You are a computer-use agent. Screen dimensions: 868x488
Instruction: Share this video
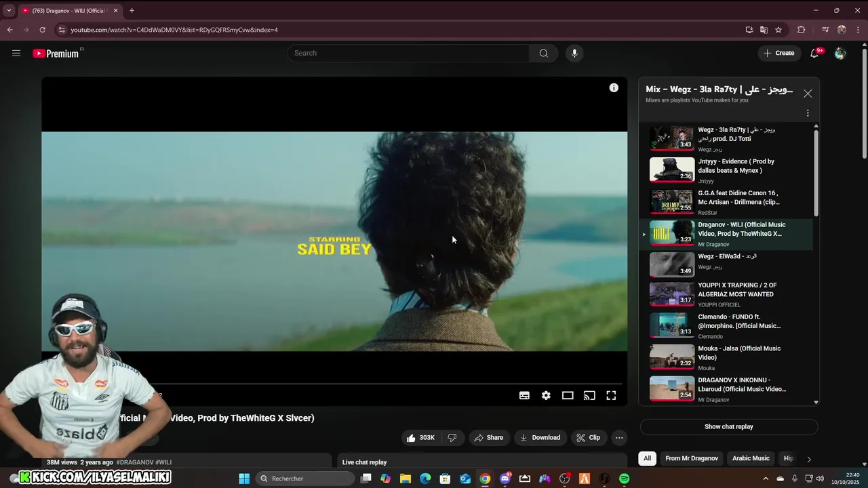[x=488, y=438]
